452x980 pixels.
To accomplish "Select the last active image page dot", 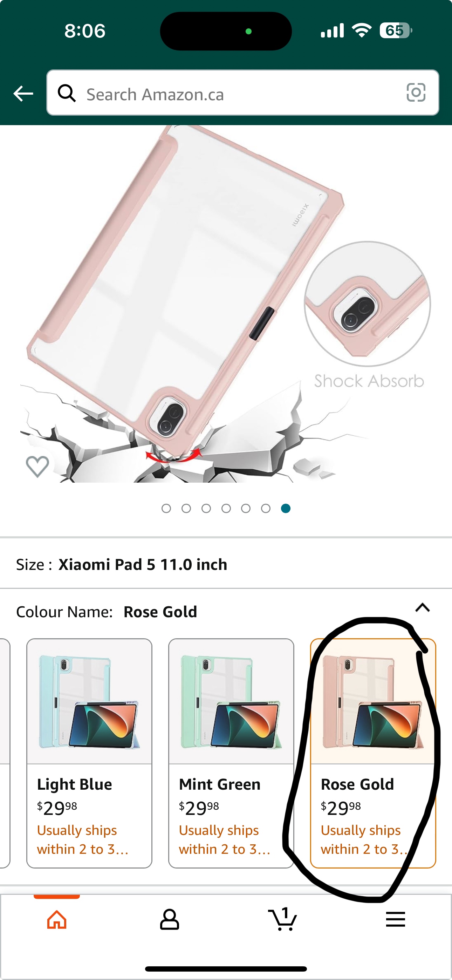I will 286,508.
